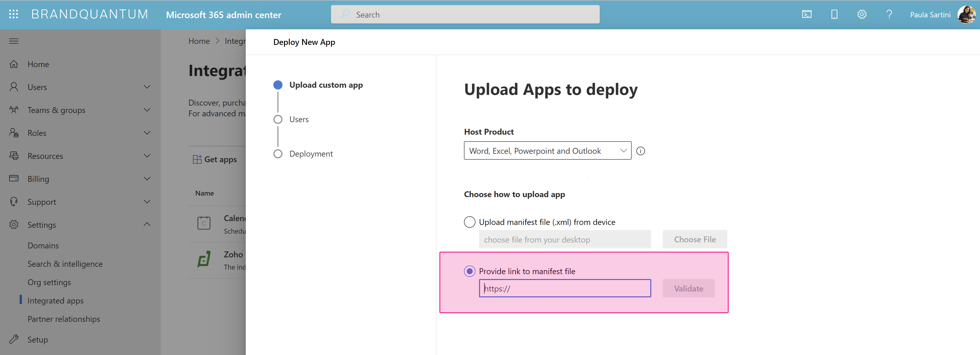Select Upload manifest file from device radio

click(x=470, y=222)
